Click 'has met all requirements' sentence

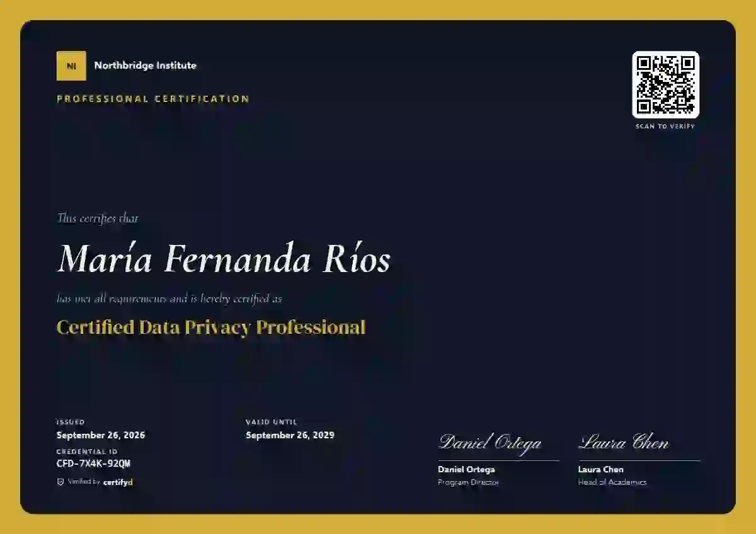tap(169, 298)
